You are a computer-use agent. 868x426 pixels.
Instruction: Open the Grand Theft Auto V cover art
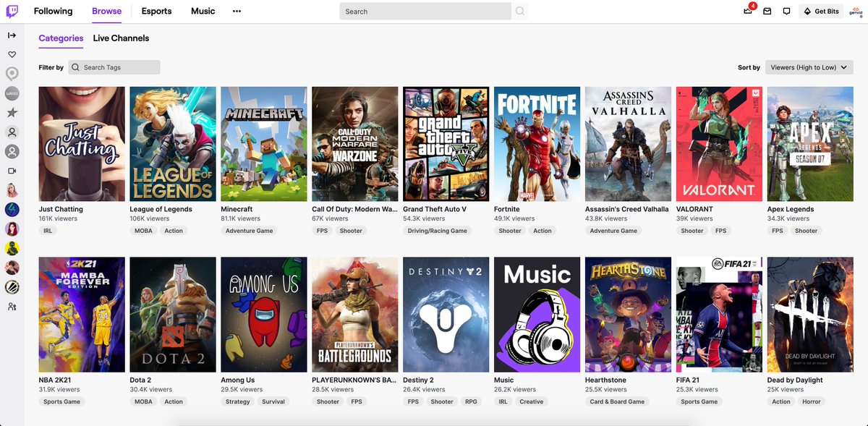[x=446, y=144]
